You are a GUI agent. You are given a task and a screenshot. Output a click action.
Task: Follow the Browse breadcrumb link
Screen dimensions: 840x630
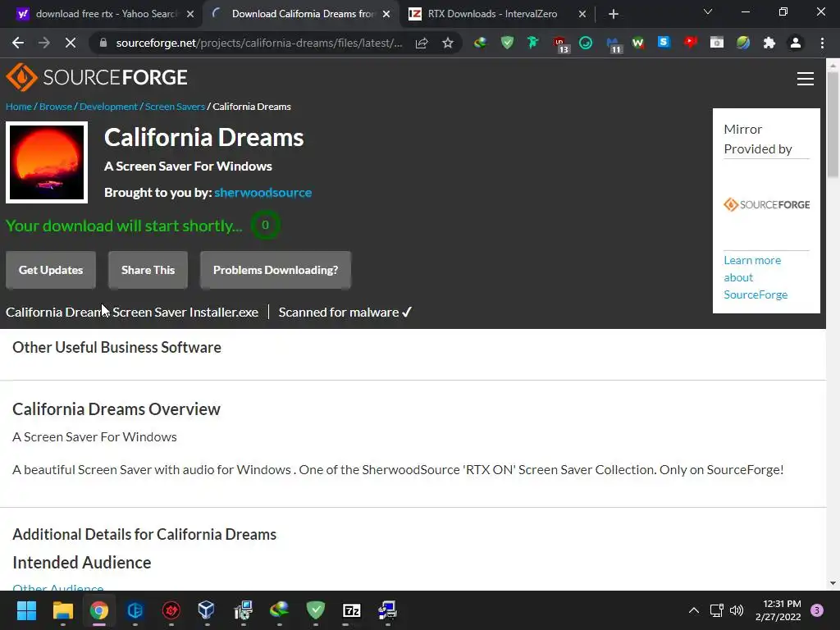click(x=55, y=106)
